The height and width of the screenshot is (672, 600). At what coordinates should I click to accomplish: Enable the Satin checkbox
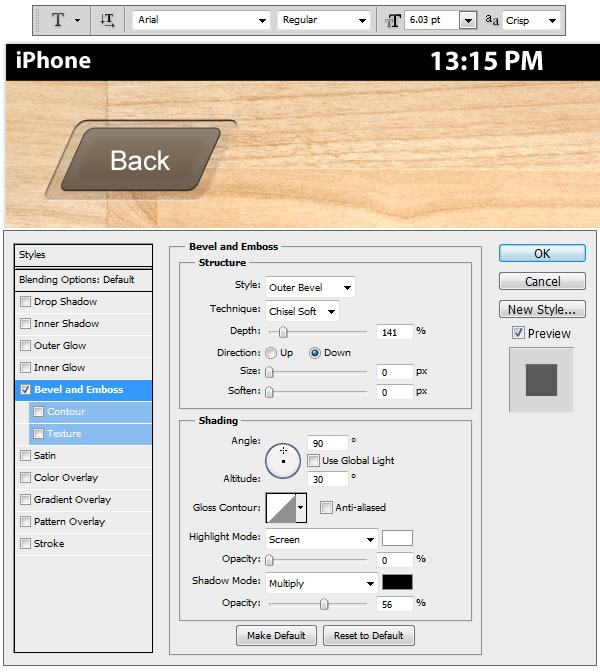pos(26,456)
